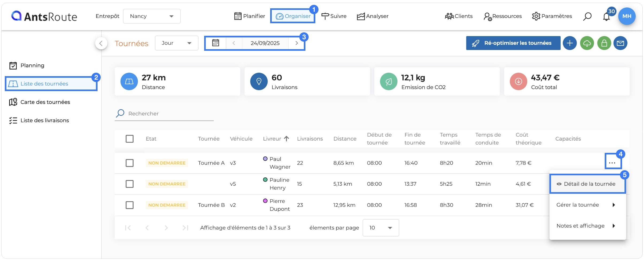
Task: Click the Rechercher search field
Action: (x=164, y=114)
